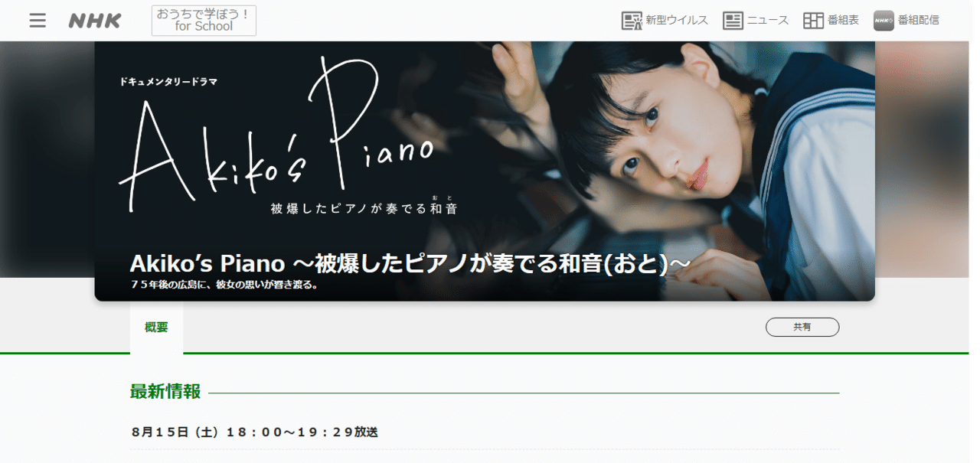Go to the NHK logo home page

[95, 21]
